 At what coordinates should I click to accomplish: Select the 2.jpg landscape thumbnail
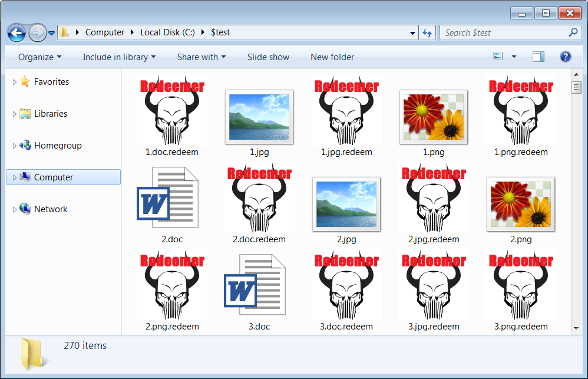pos(346,204)
